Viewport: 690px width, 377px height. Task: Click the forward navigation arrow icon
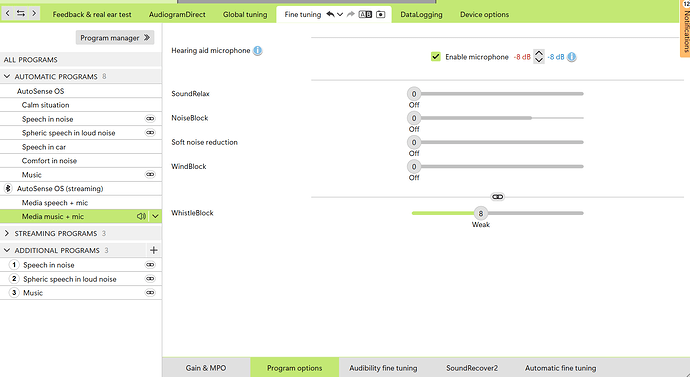tap(34, 13)
